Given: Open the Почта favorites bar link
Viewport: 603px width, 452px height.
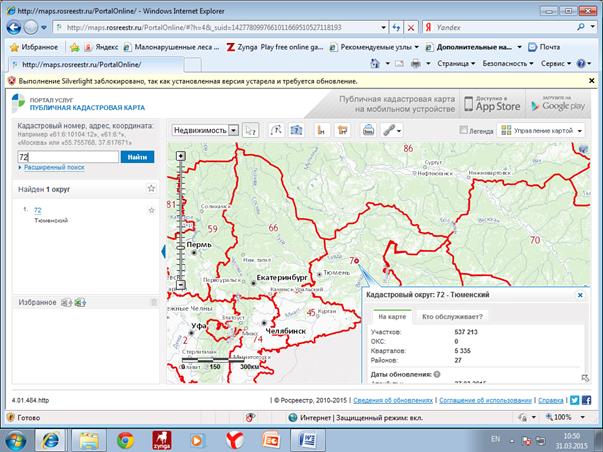Looking at the screenshot, I should pyautogui.click(x=544, y=47).
